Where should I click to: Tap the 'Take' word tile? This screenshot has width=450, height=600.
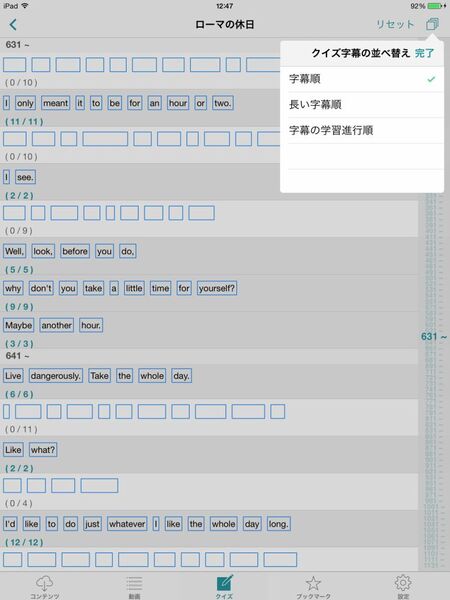coord(99,376)
